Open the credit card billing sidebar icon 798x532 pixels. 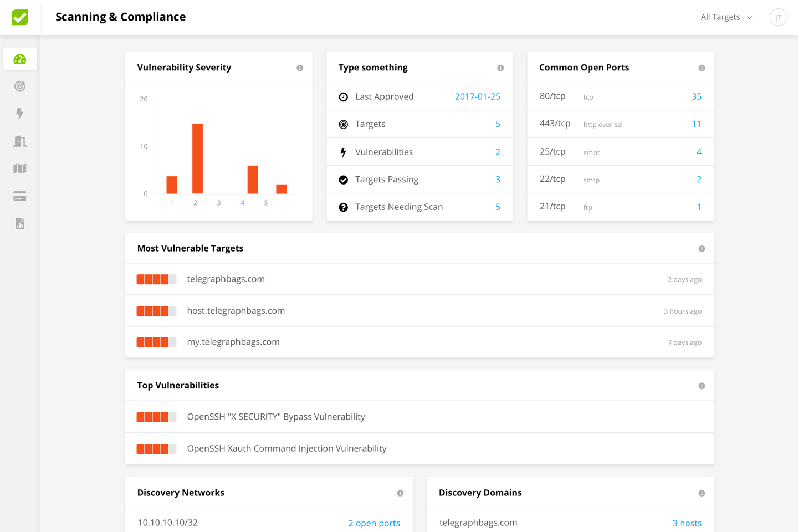point(20,196)
